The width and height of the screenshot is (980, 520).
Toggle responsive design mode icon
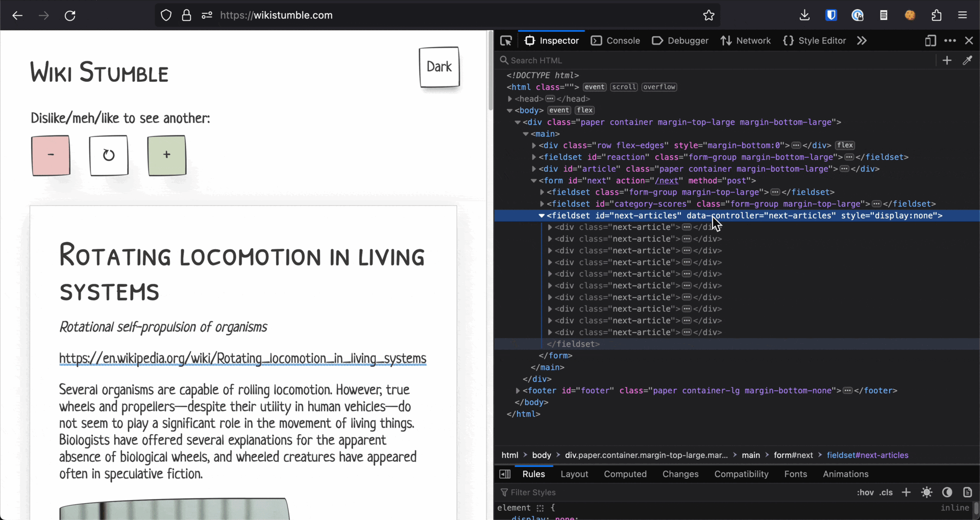[930, 41]
